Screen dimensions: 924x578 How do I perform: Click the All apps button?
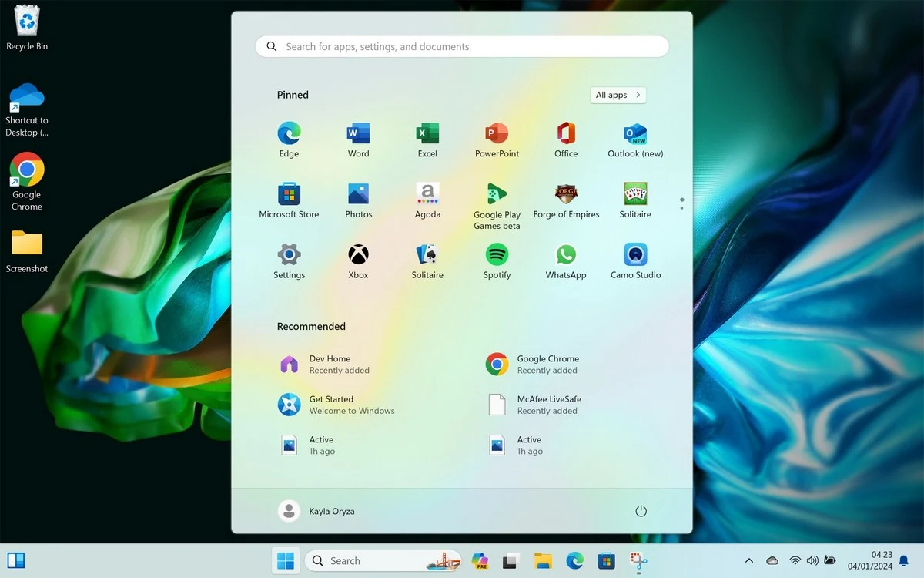[618, 95]
